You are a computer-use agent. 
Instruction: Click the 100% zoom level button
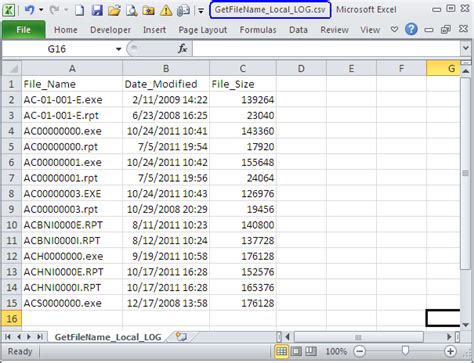coord(336,351)
